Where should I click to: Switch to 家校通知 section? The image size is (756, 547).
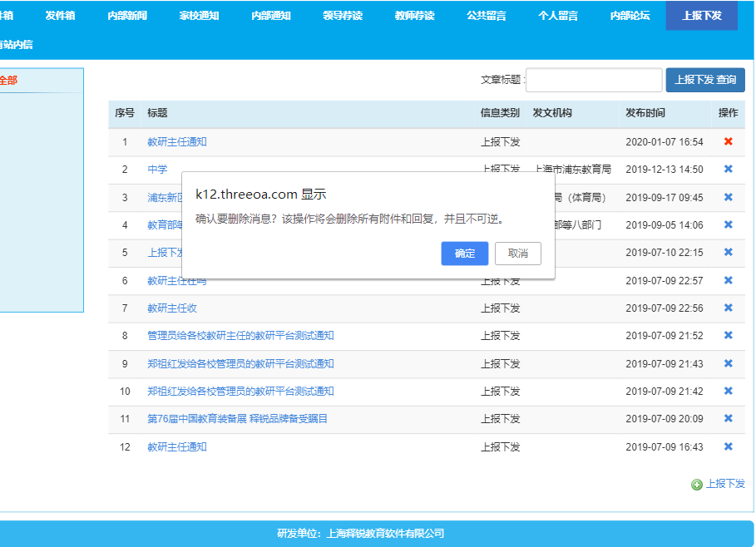(200, 14)
